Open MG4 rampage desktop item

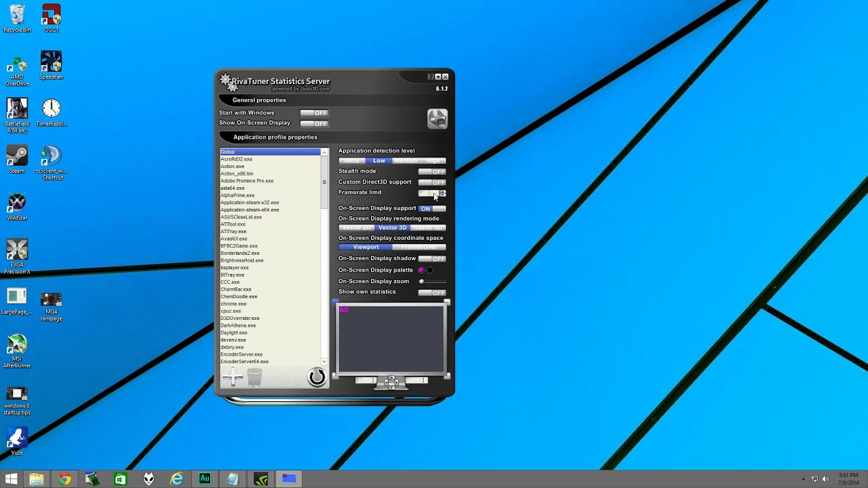[52, 307]
